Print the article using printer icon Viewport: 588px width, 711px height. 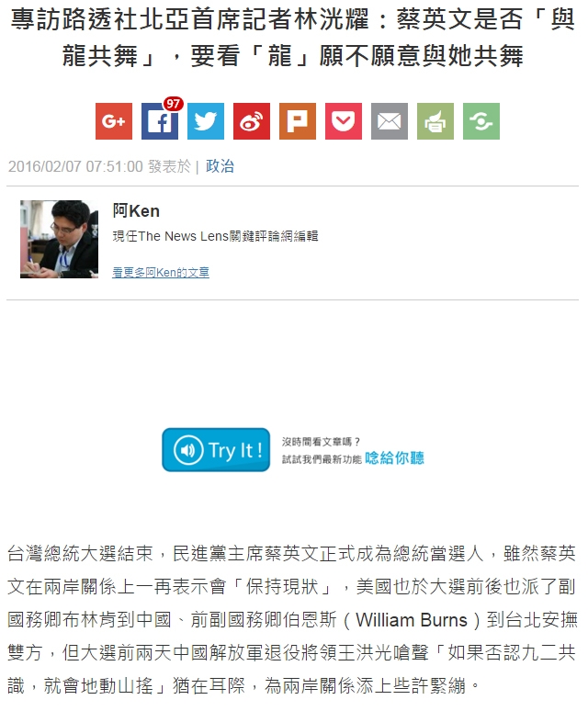point(435,121)
